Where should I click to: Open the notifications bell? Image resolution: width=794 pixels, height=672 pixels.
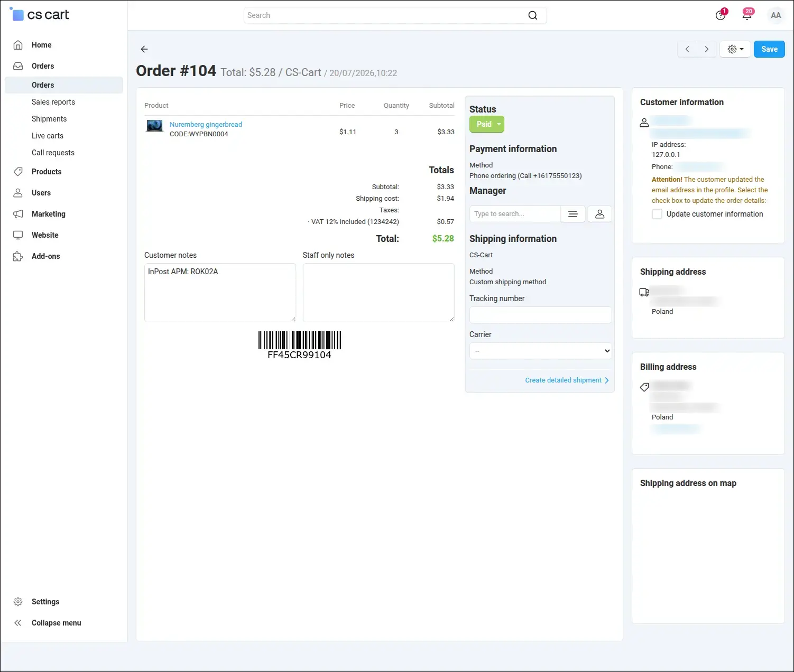click(x=747, y=15)
